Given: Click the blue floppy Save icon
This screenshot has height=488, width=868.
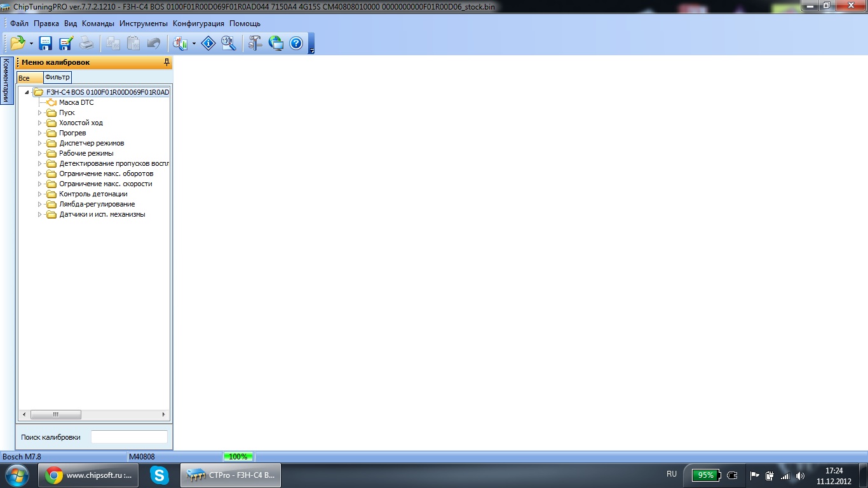Looking at the screenshot, I should click(x=46, y=43).
